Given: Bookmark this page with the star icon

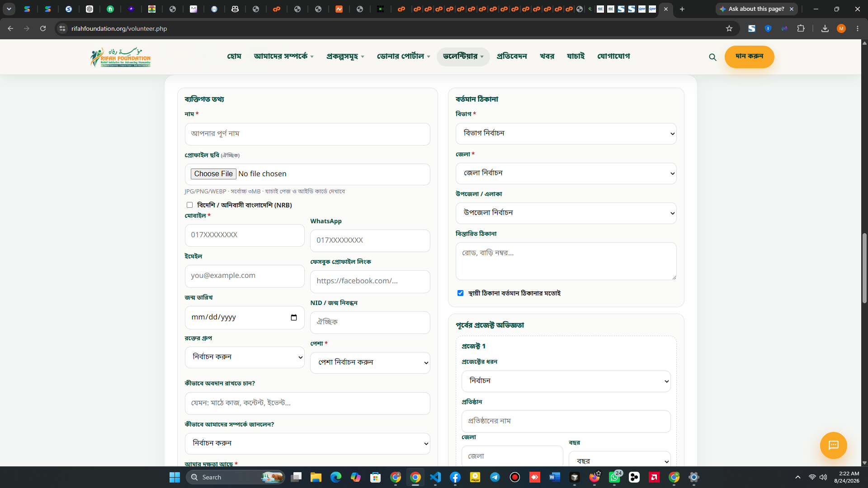Looking at the screenshot, I should [x=729, y=28].
